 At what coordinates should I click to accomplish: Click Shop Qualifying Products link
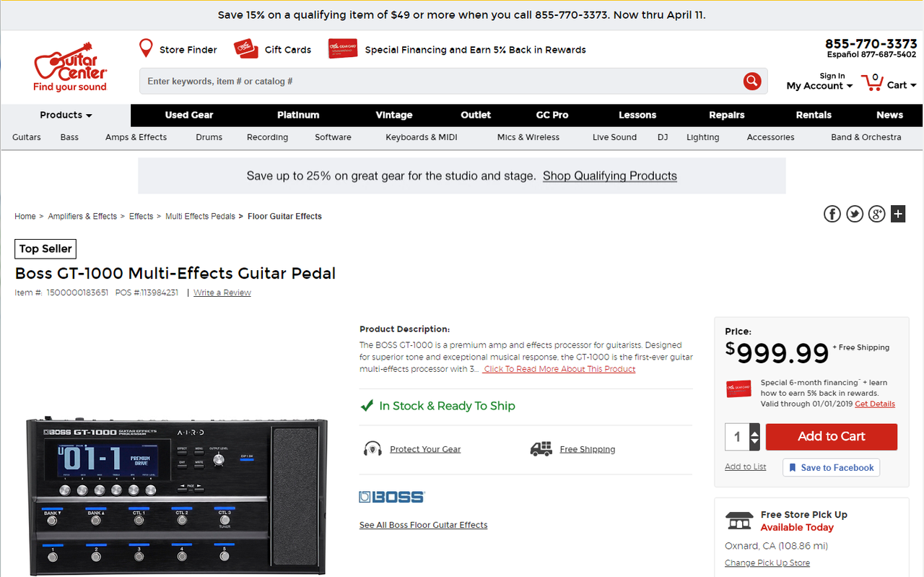[x=610, y=175]
